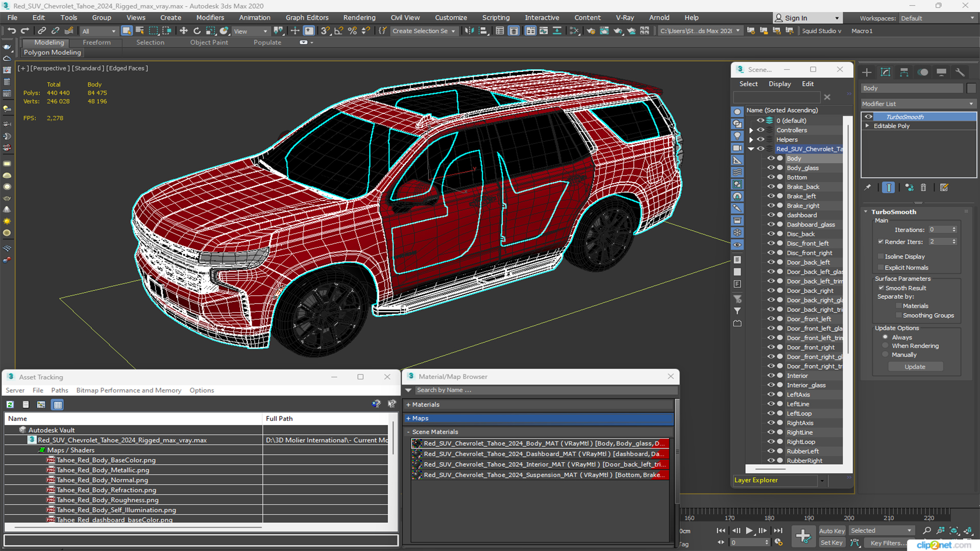Screen dimensions: 980x551
Task: Switch to the Object Paint ribbon tab
Action: [209, 42]
